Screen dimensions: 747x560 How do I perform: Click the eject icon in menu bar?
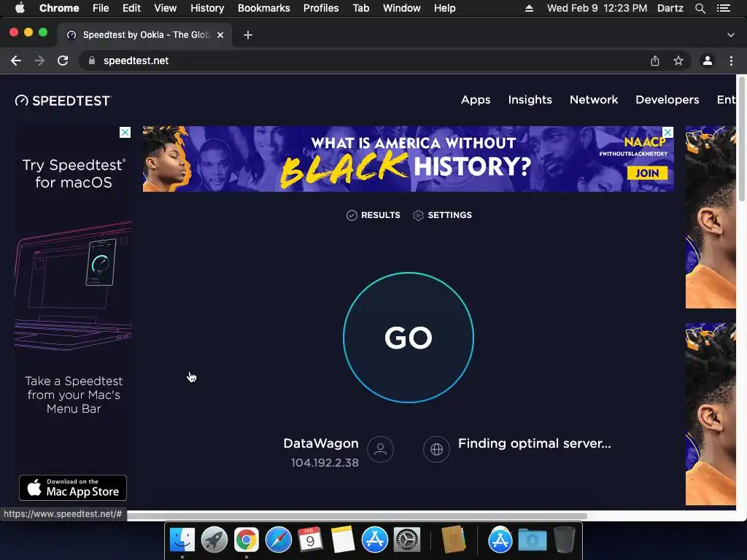pyautogui.click(x=529, y=8)
